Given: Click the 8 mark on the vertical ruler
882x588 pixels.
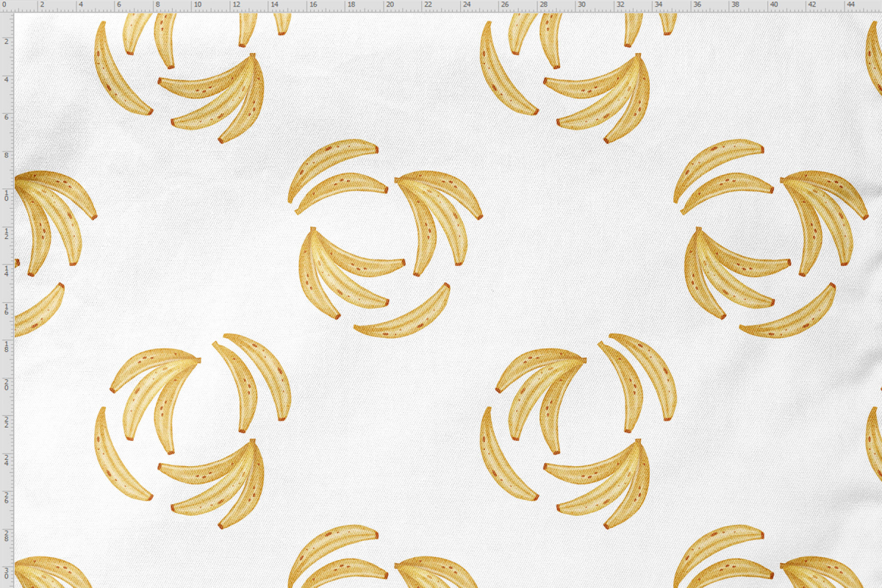Looking at the screenshot, I should [6, 156].
